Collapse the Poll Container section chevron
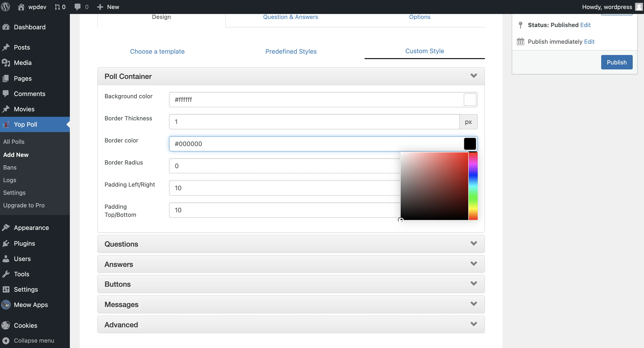This screenshot has height=348, width=644. [473, 76]
